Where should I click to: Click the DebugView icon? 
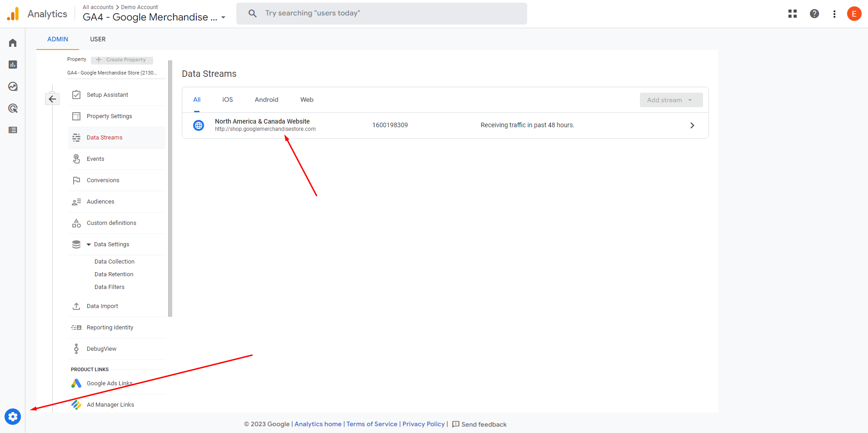(x=76, y=349)
